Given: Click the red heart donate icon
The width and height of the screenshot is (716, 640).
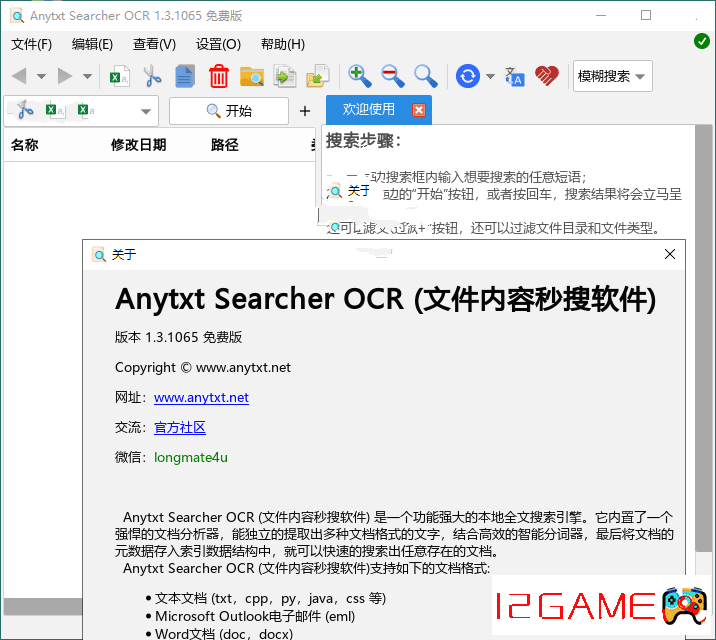Looking at the screenshot, I should [x=547, y=76].
